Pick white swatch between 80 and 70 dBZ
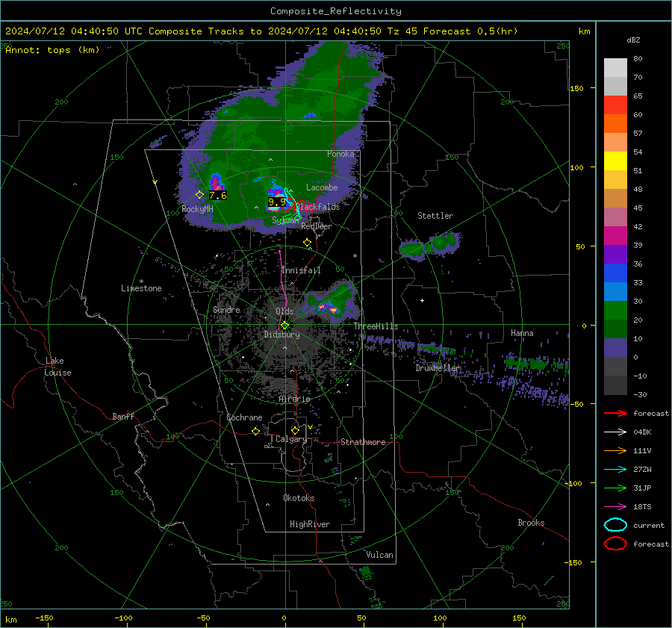The width and height of the screenshot is (672, 628). (615, 68)
